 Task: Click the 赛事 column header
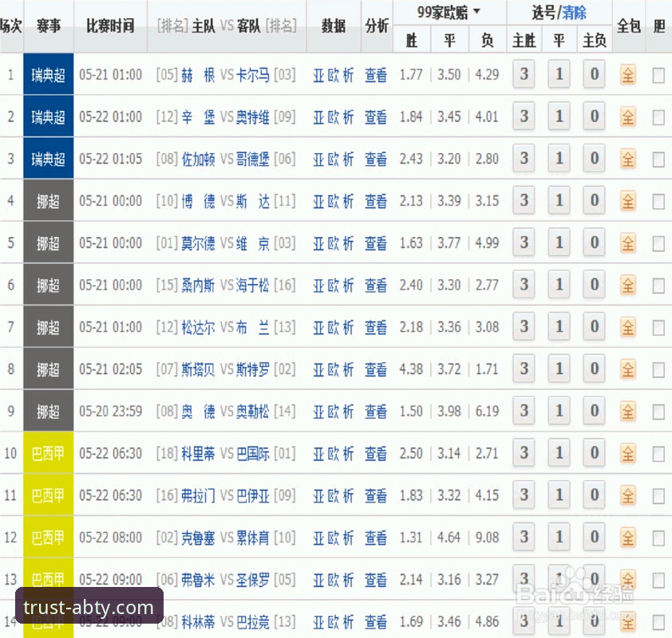(49, 26)
